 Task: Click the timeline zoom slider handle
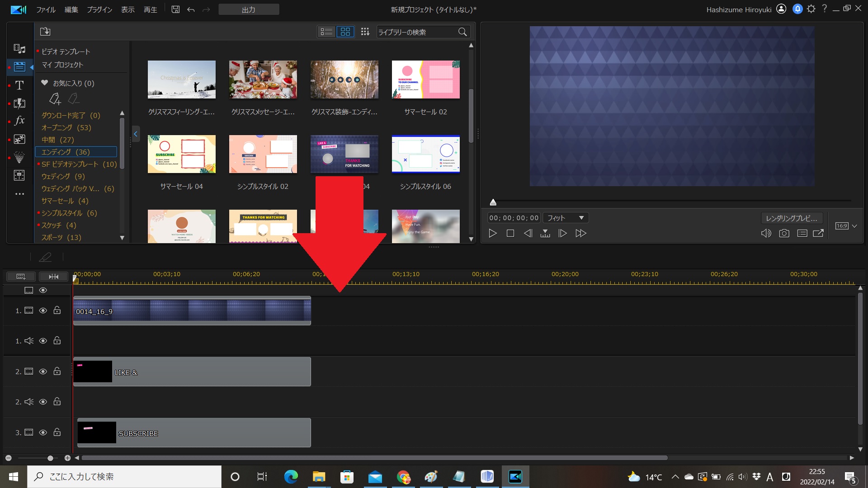tap(50, 458)
